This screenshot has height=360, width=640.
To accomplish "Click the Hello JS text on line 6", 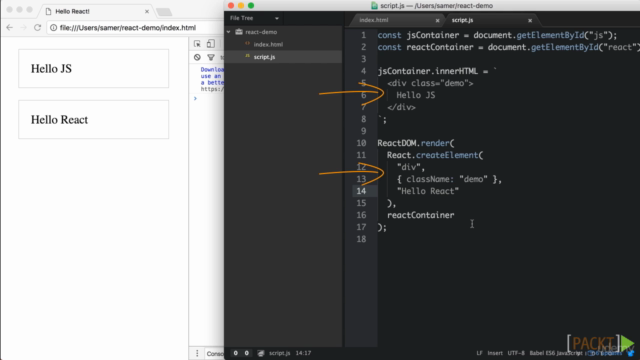I will point(416,96).
